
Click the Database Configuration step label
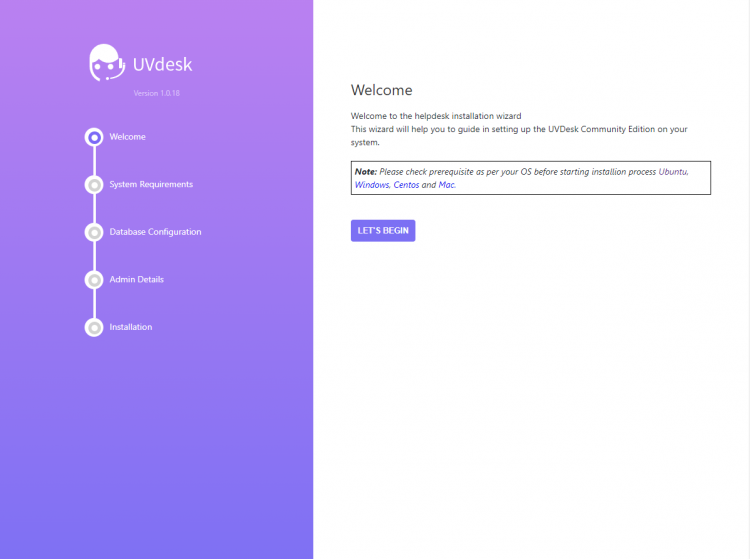point(155,232)
